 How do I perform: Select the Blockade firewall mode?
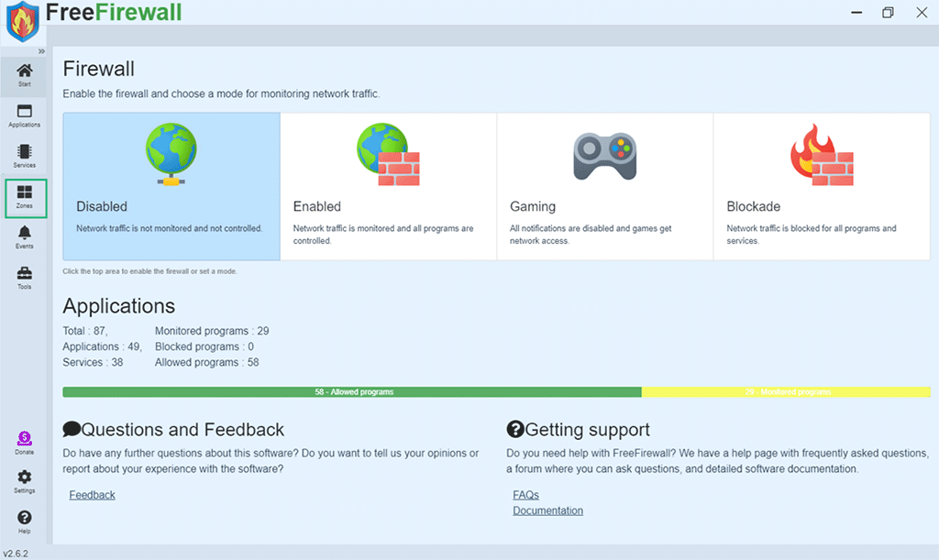click(x=822, y=187)
